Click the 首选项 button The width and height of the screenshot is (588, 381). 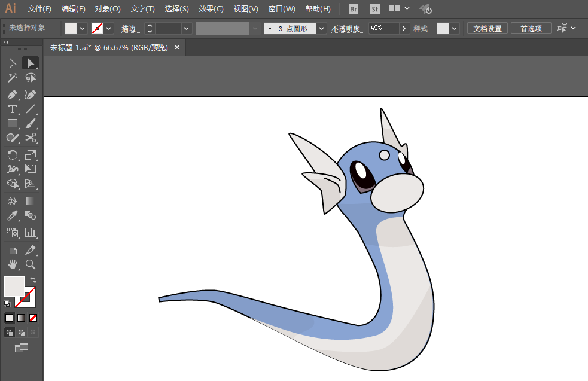[x=531, y=29]
